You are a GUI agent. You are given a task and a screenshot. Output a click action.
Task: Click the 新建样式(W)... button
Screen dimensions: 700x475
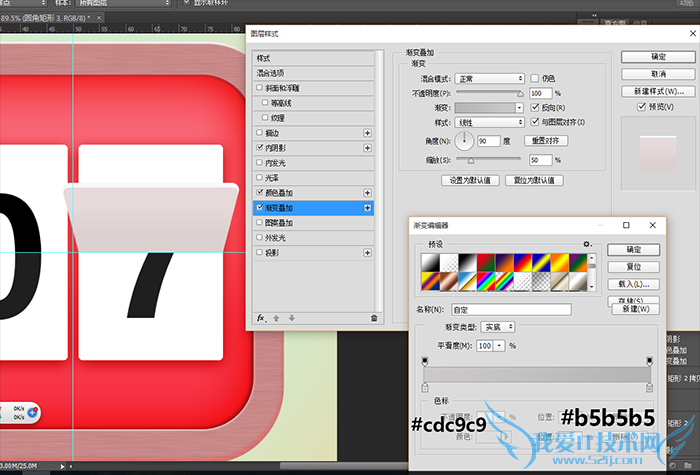658,91
